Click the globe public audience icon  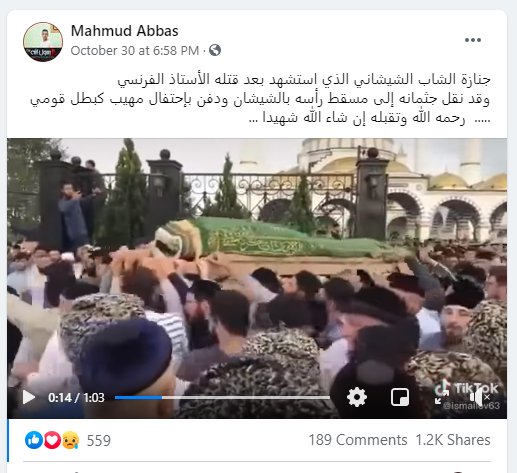click(215, 50)
